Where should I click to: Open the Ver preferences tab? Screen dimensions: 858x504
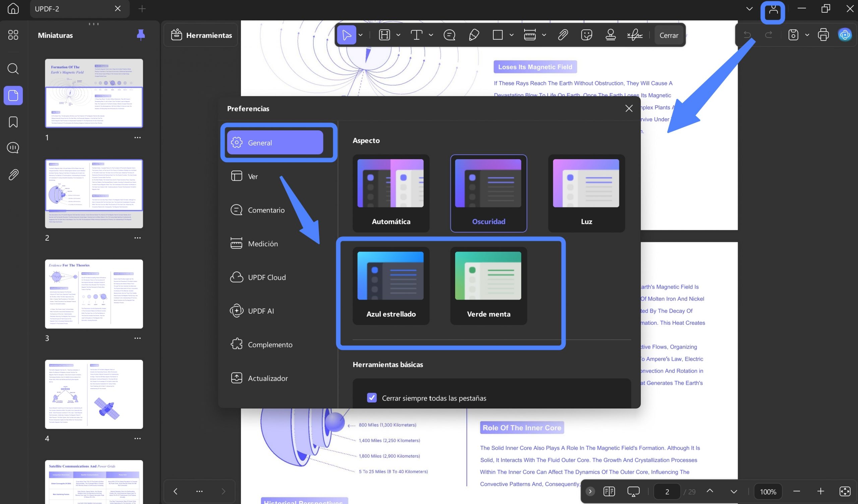[275, 176]
